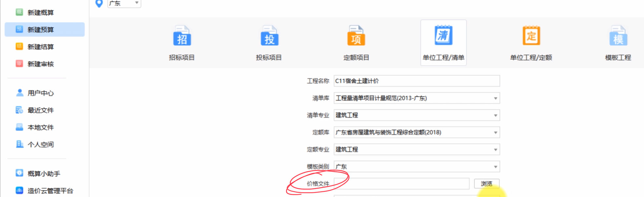644x197 pixels.
Task: Select the 投标项目 icon
Action: (270, 36)
